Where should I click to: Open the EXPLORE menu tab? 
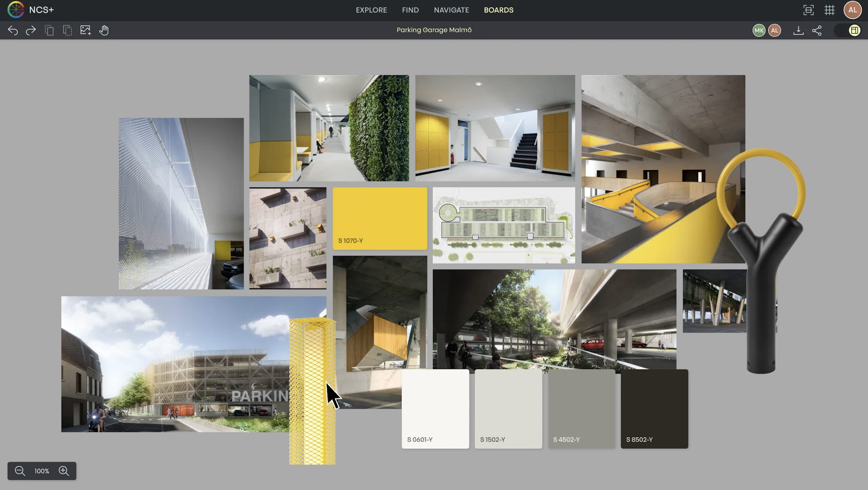pos(371,10)
